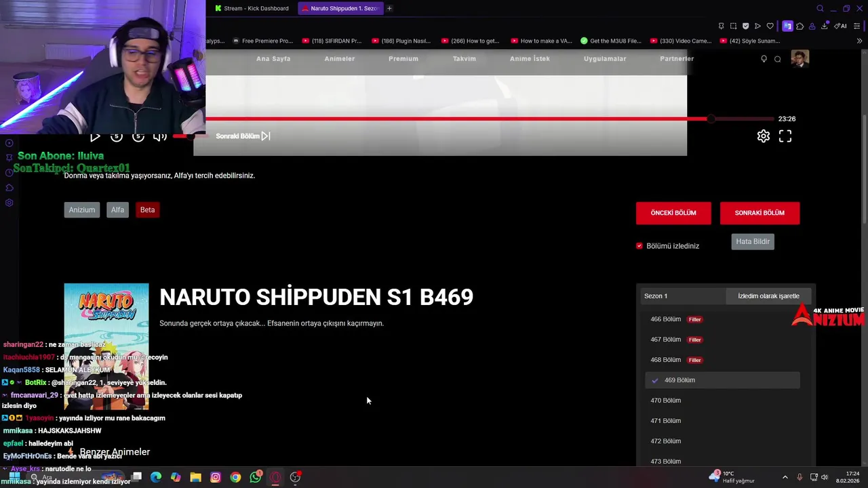868x488 pixels.
Task: Open the Anime İstek menu item
Action: point(530,59)
